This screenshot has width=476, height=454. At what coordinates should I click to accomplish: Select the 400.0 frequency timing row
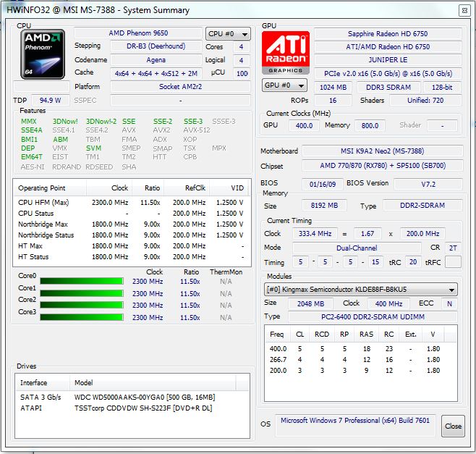pyautogui.click(x=361, y=348)
